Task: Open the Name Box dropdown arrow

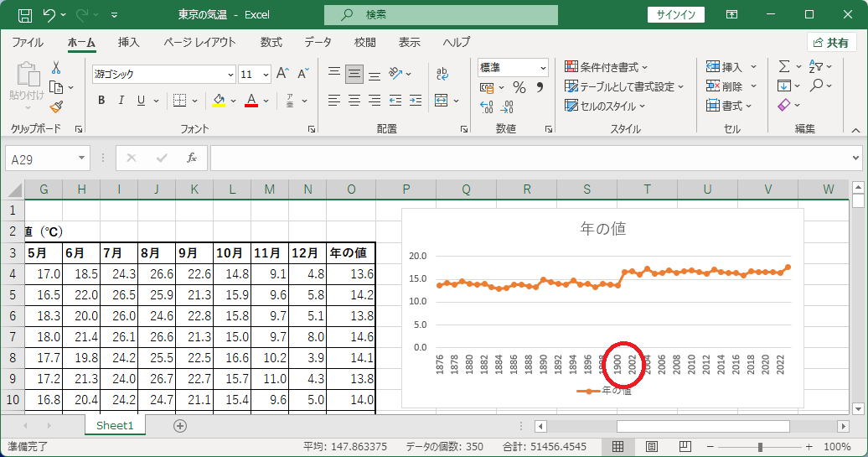Action: (x=81, y=158)
